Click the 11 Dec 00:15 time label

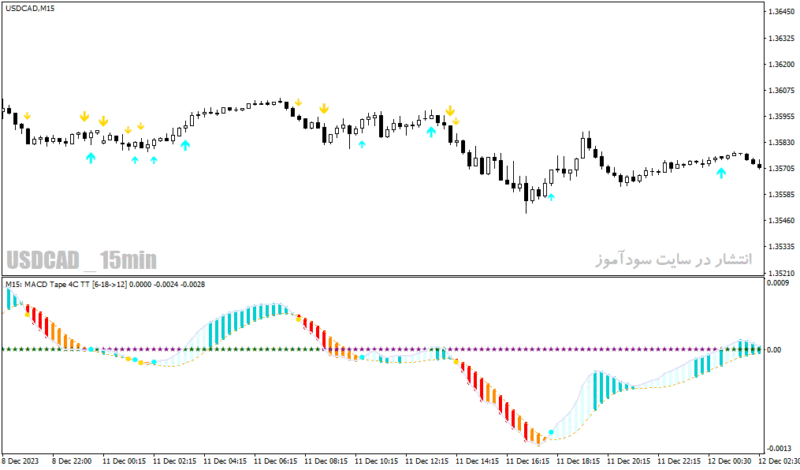(x=124, y=461)
